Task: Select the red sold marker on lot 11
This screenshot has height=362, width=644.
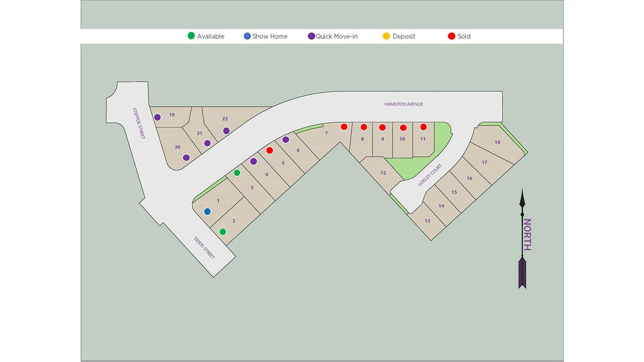Action: (423, 127)
